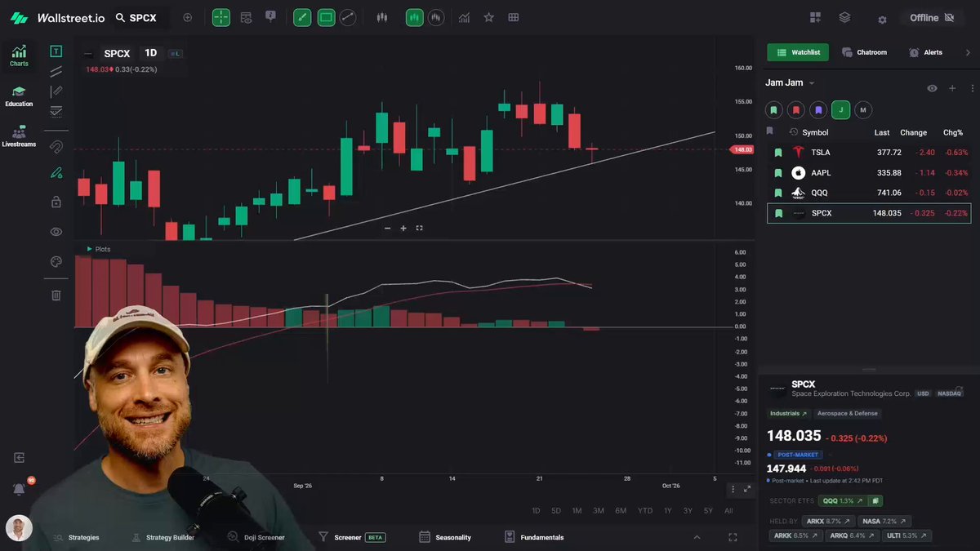The width and height of the screenshot is (980, 551).
Task: Open the indicators chart icon
Action: (x=464, y=17)
